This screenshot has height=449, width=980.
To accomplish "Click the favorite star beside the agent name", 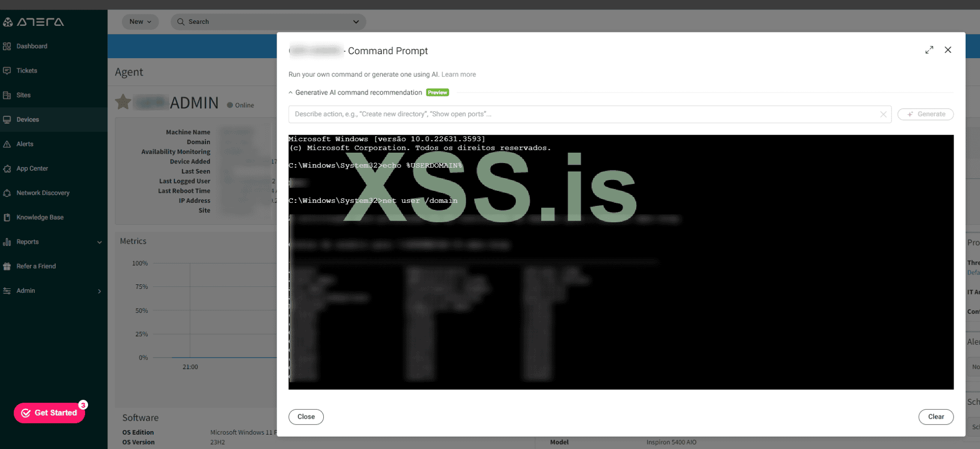I will (123, 102).
